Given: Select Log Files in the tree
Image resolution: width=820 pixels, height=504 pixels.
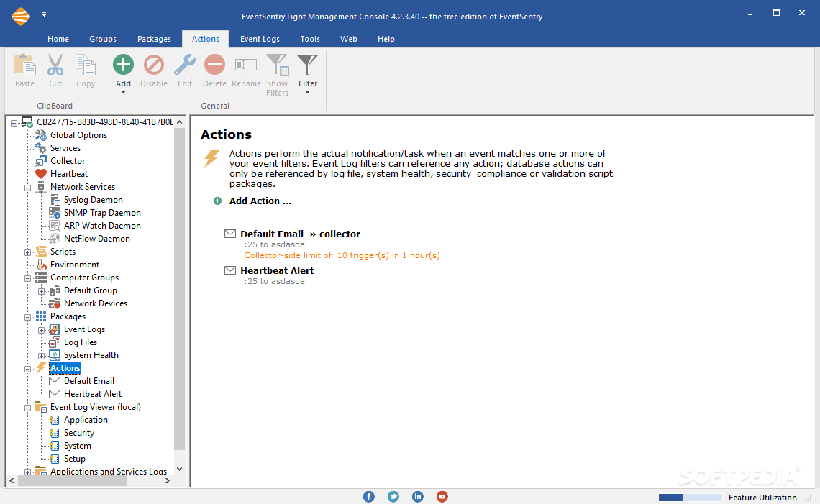Looking at the screenshot, I should point(81,342).
